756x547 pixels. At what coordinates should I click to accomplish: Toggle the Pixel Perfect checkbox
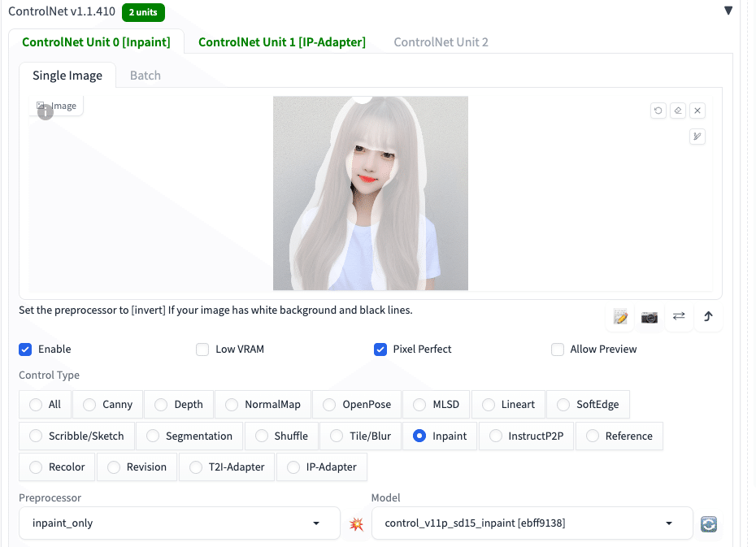380,349
